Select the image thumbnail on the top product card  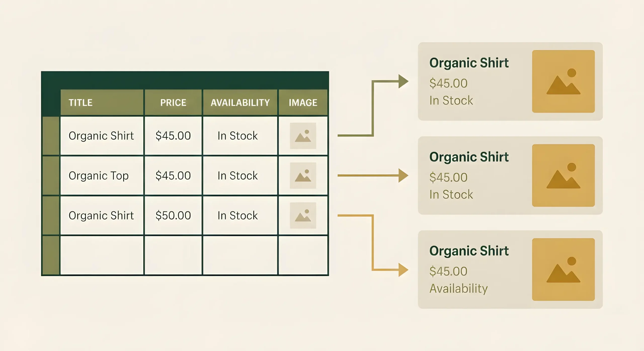(x=563, y=81)
